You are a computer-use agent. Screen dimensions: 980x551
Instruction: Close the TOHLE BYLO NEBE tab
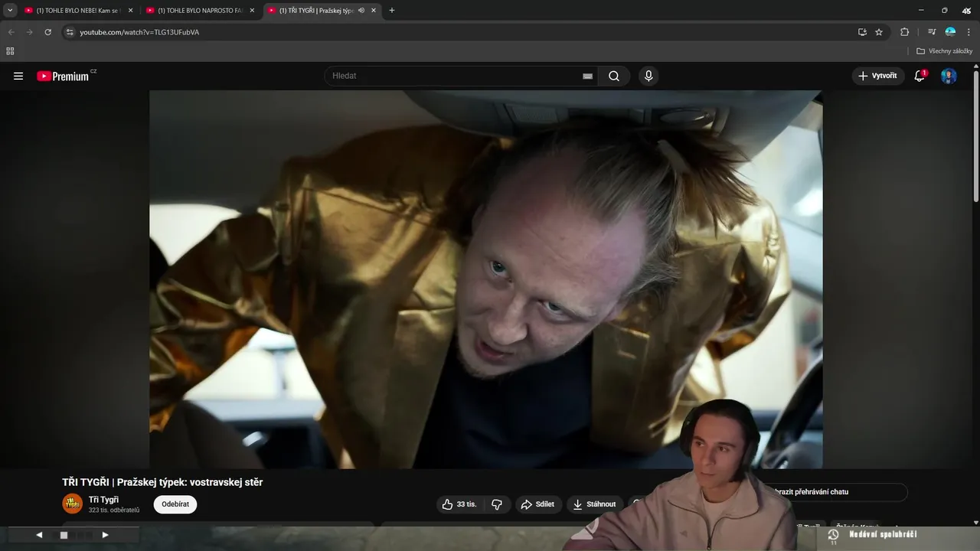130,11
